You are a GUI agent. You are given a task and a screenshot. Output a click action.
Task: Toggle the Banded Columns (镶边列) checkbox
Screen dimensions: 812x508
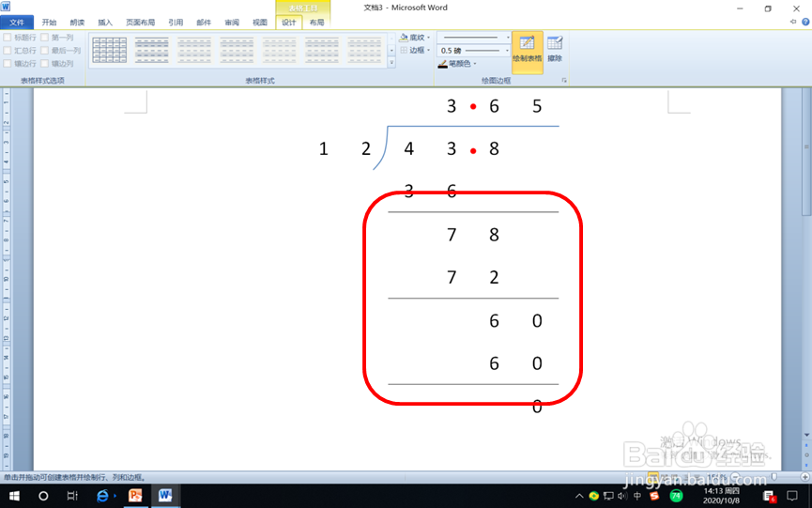click(x=44, y=63)
